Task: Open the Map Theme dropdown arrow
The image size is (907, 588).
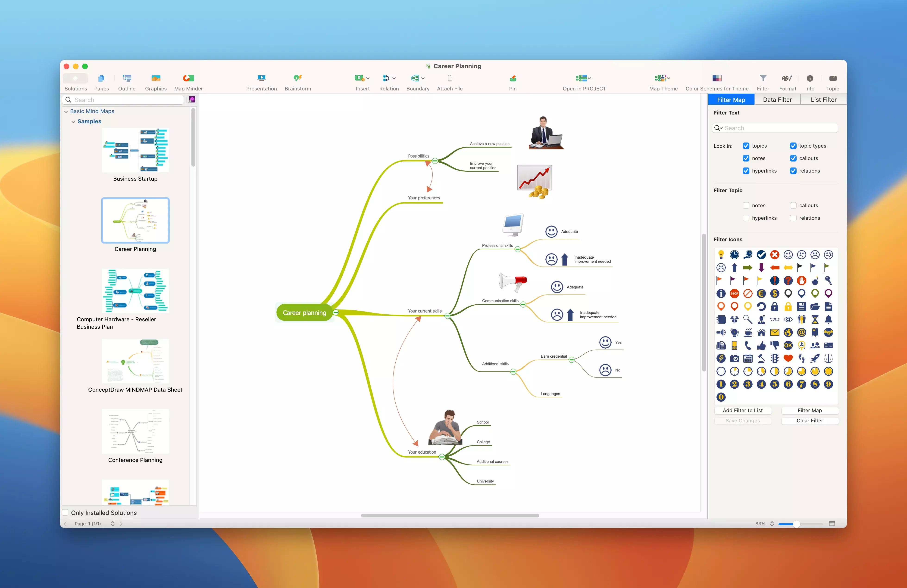Action: tap(668, 78)
